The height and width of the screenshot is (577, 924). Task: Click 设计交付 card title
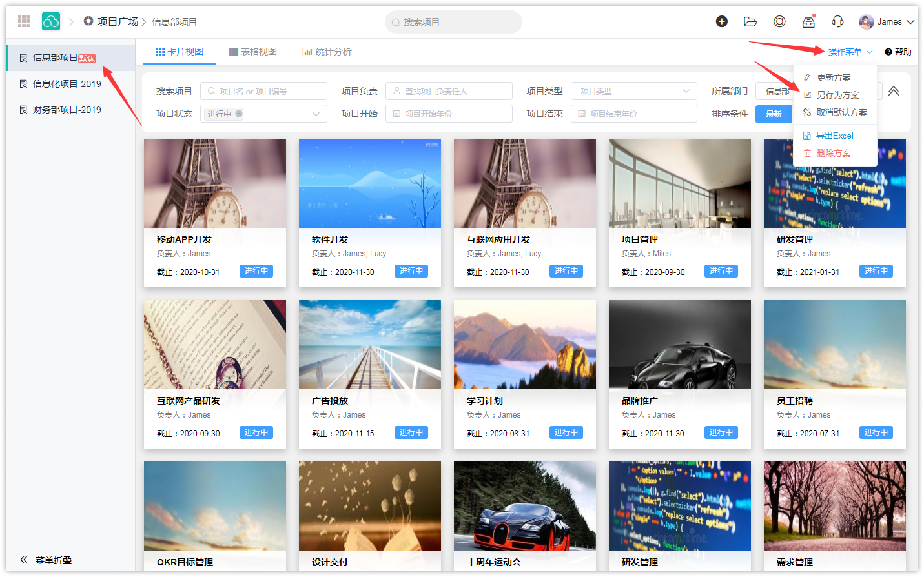(x=330, y=562)
